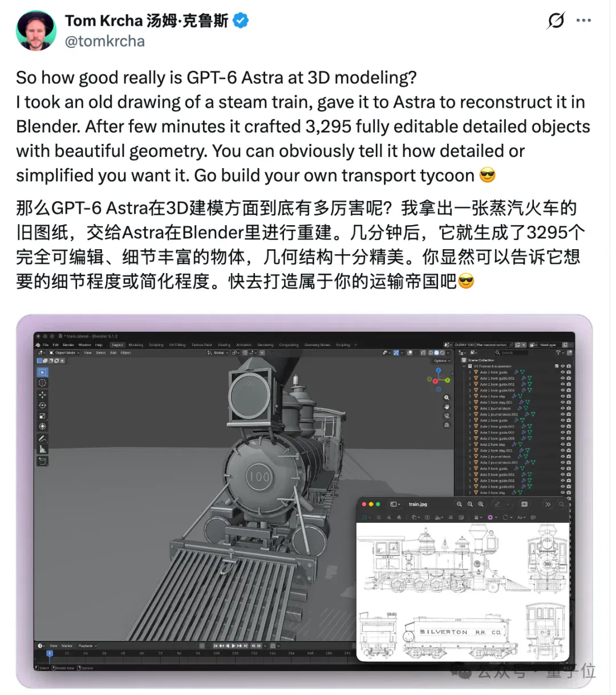The image size is (616, 695).
Task: Switch to the Geometry Nodes workspace tab
Action: click(318, 344)
